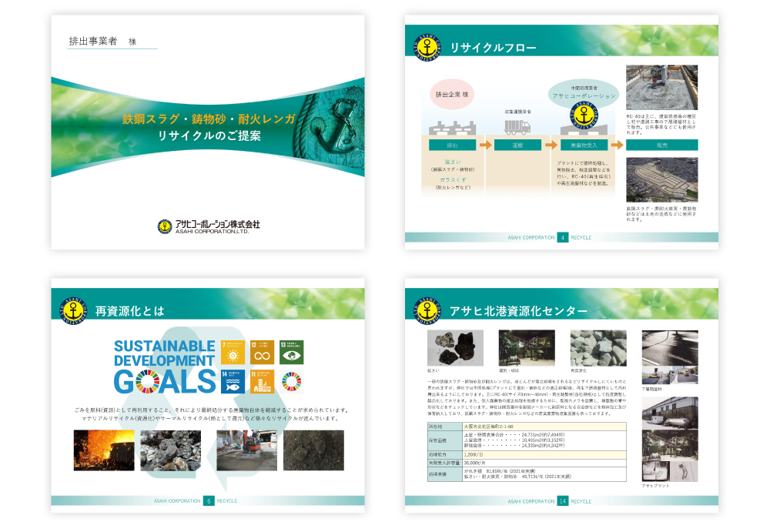The width and height of the screenshot is (770, 532).
Task: Click the gray garbage truck icon
Action: point(517,128)
